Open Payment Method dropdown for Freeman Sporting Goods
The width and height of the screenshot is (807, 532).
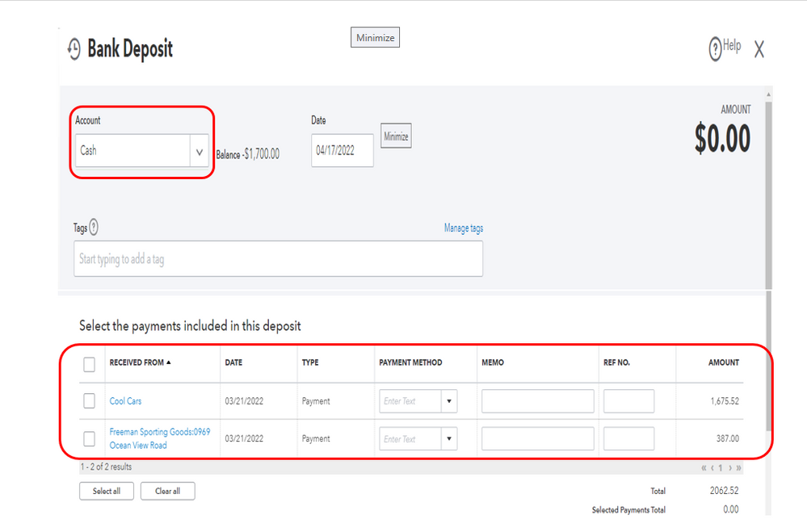pos(451,438)
